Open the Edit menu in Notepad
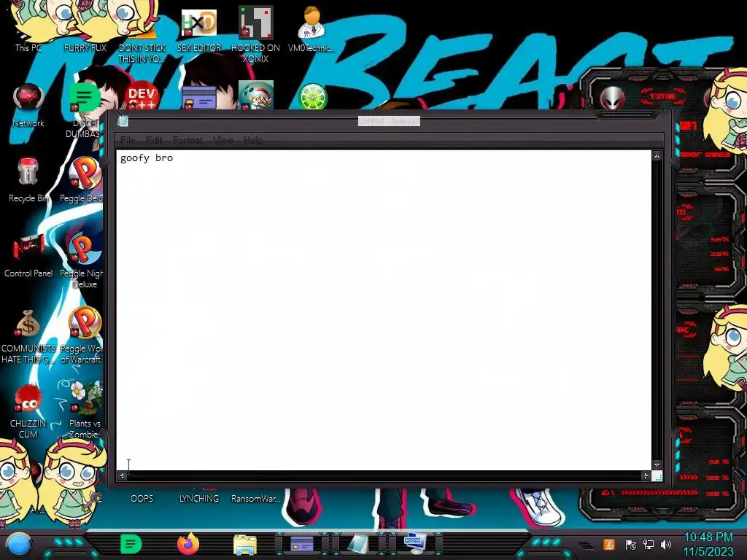Screen dimensions: 747x560 [x=154, y=140]
